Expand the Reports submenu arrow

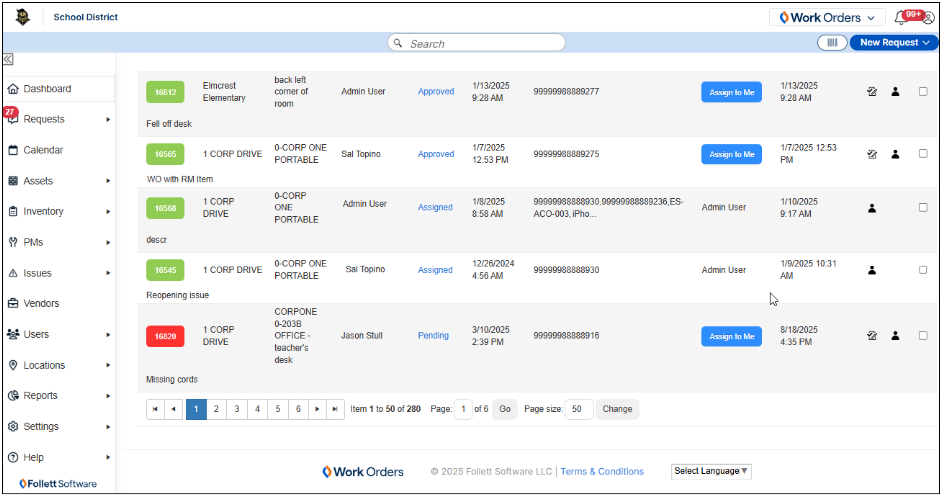(108, 396)
